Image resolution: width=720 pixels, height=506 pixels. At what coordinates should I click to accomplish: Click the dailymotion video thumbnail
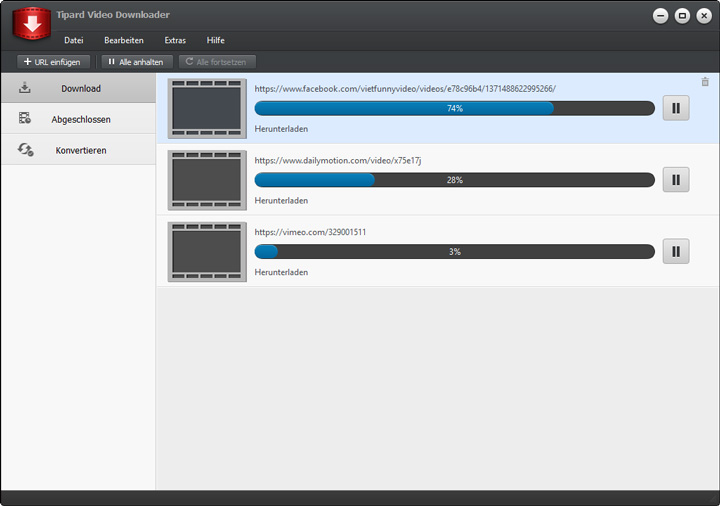[207, 180]
